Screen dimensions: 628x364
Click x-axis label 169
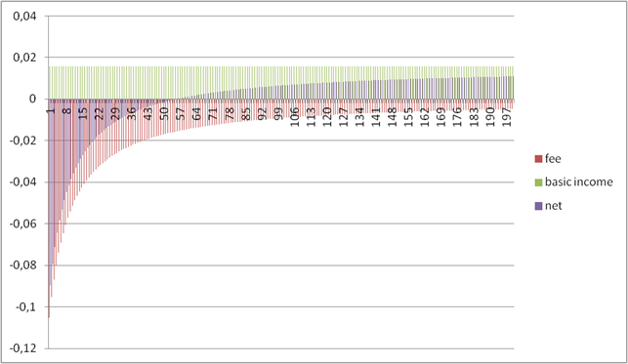click(x=441, y=116)
